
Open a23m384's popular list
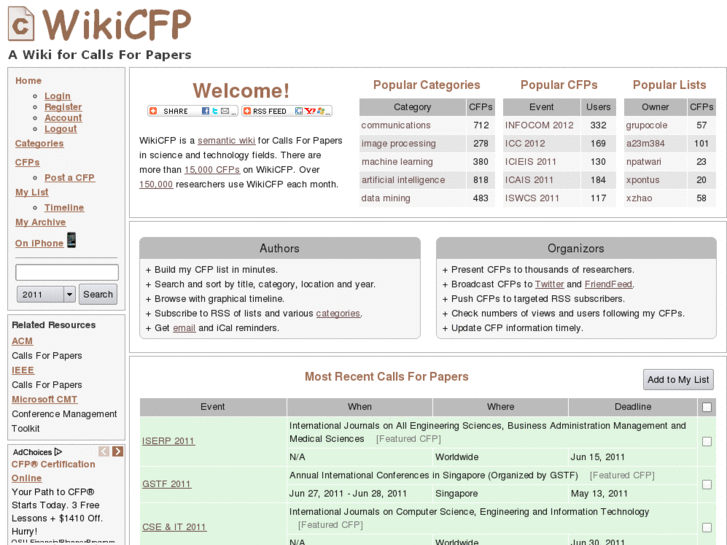point(645,144)
